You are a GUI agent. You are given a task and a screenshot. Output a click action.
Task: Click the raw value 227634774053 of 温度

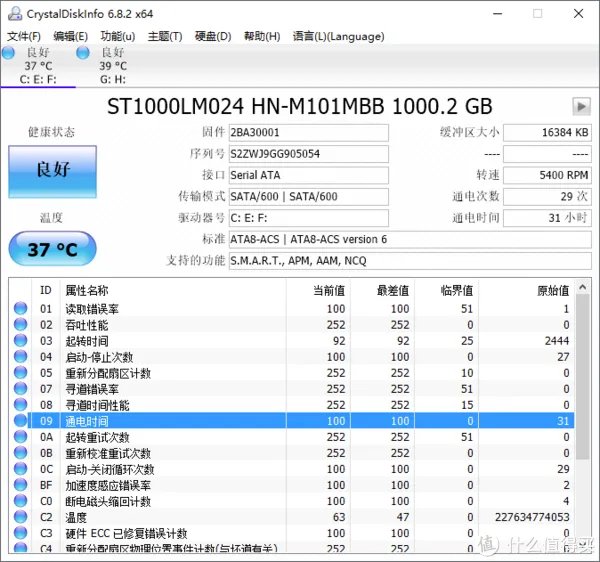(532, 517)
